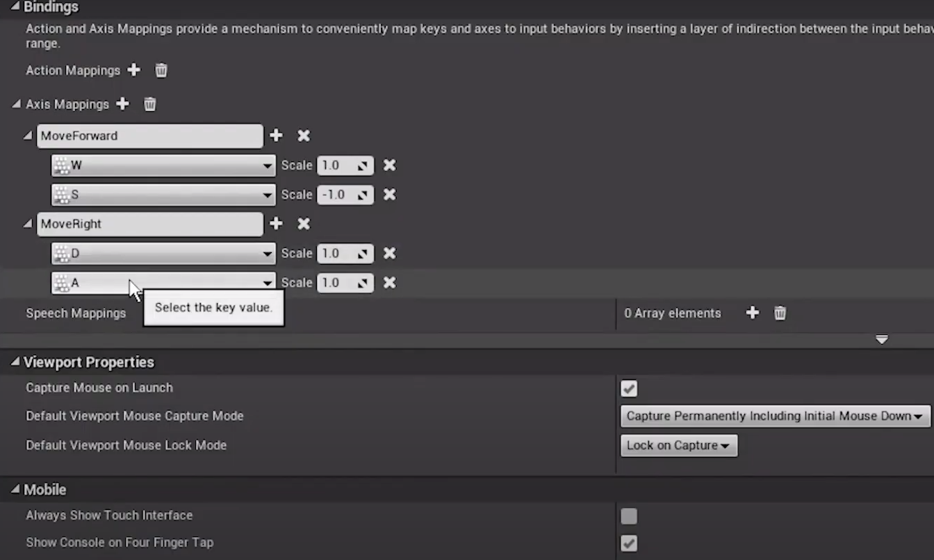The width and height of the screenshot is (934, 560).
Task: Click trash icon next to Axis Mappings
Action: point(149,104)
